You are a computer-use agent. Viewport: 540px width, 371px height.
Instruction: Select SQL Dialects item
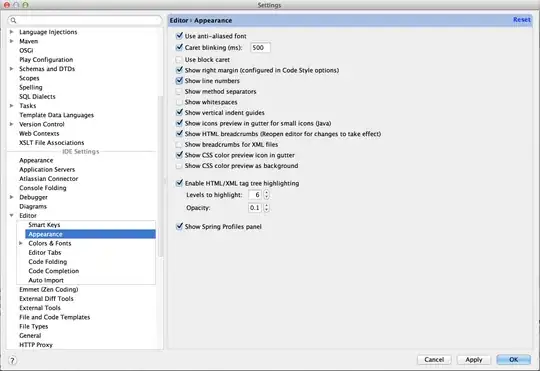coord(37,96)
